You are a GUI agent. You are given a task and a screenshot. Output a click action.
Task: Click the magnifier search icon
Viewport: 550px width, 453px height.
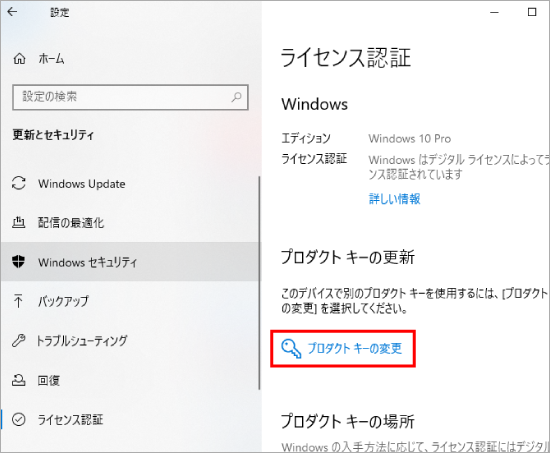coord(236,97)
